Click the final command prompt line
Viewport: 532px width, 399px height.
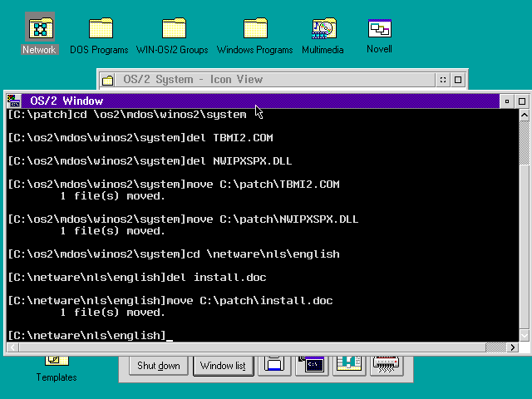pyautogui.click(x=91, y=336)
